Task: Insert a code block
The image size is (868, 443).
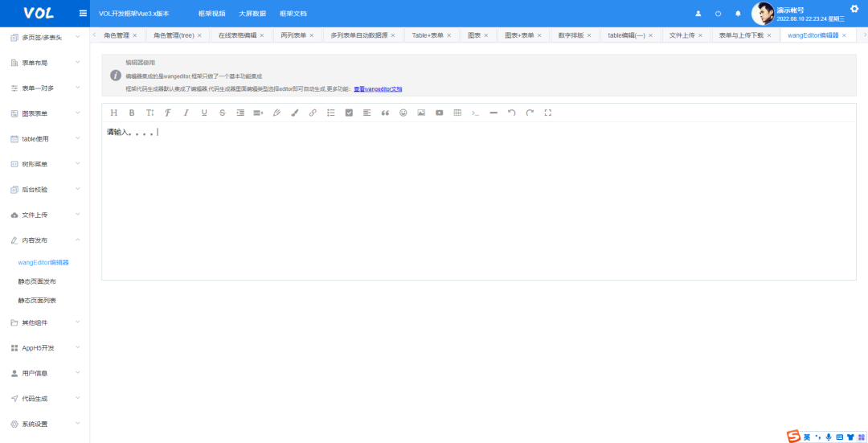Action: click(x=476, y=113)
